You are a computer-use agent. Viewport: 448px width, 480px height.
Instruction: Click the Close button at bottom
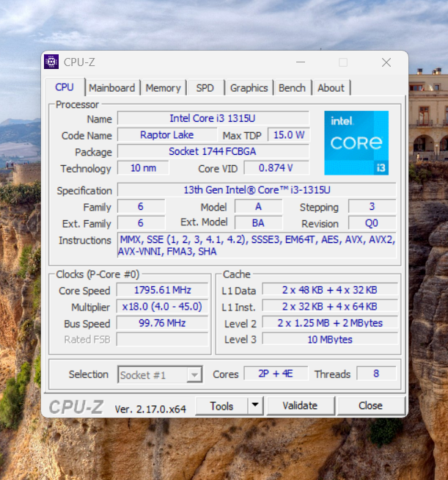click(370, 406)
